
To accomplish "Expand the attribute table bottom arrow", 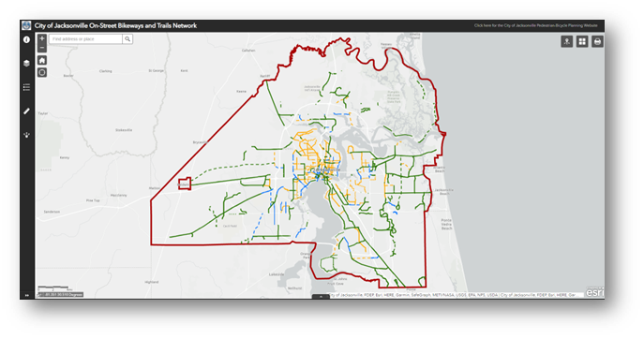I will [321, 296].
